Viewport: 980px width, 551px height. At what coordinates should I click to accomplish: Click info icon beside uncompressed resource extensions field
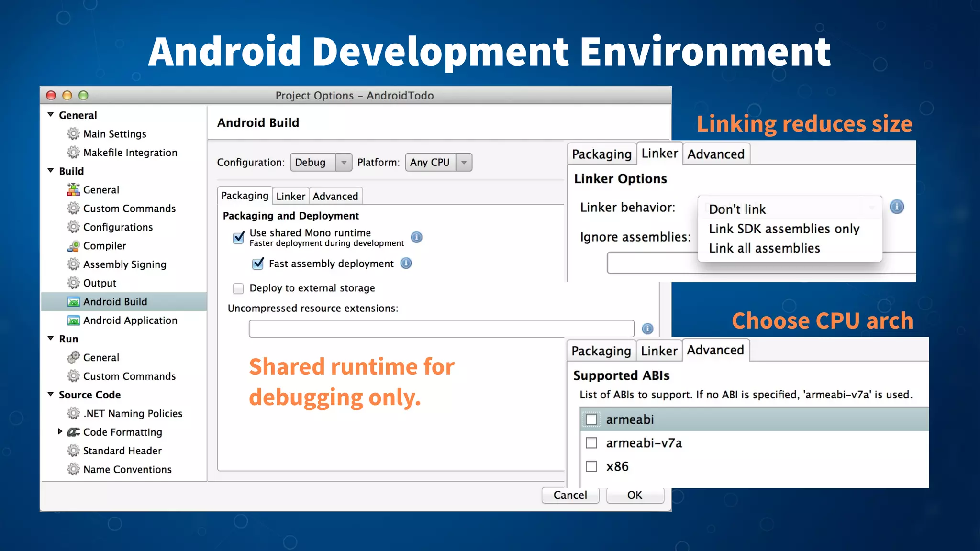coord(647,329)
